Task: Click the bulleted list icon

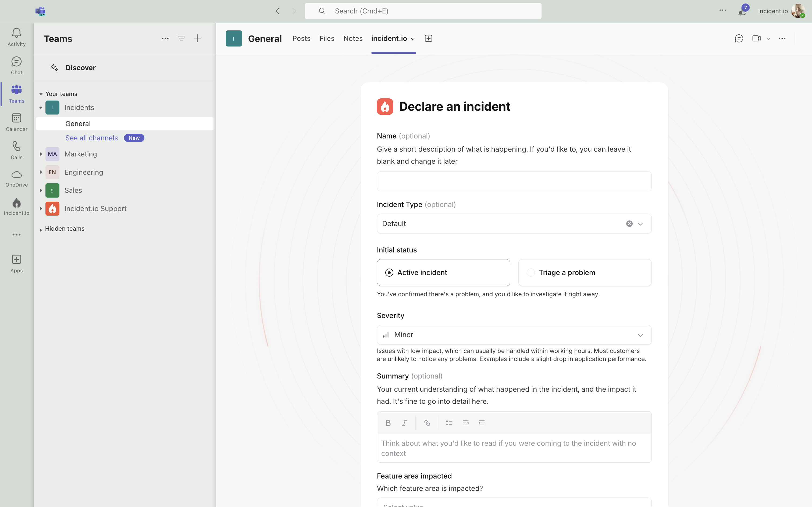Action: pos(449,423)
